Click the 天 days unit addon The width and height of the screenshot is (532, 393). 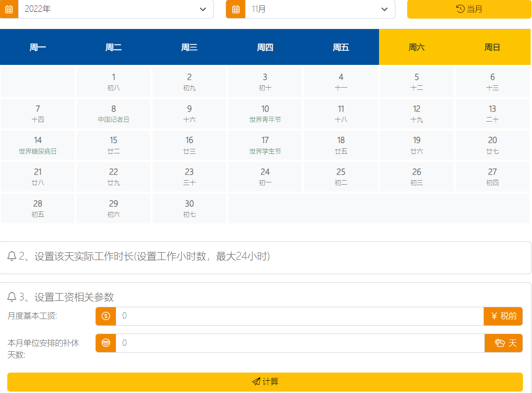tap(504, 343)
